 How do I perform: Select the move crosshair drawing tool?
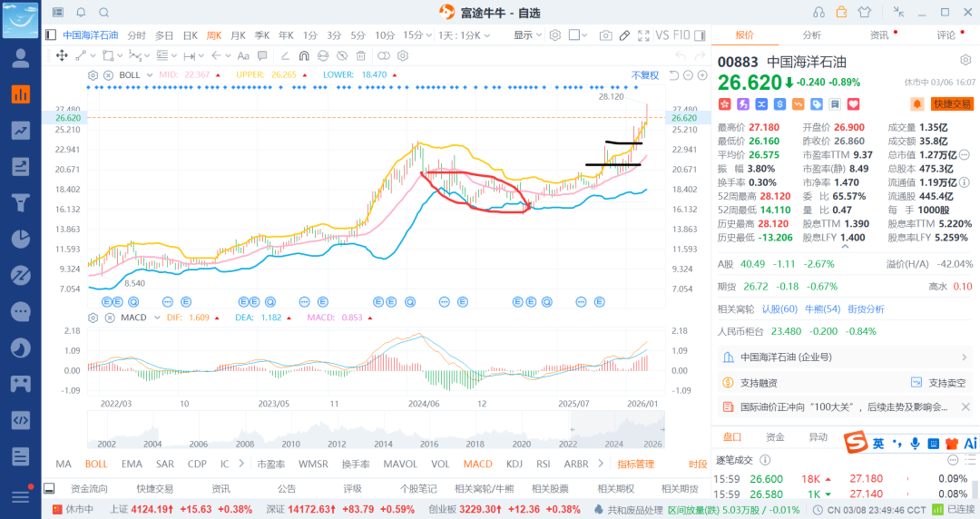tap(62, 55)
